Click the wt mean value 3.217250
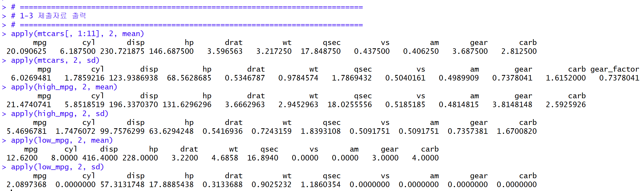Viewport: 644px width, 191px height. click(x=274, y=51)
